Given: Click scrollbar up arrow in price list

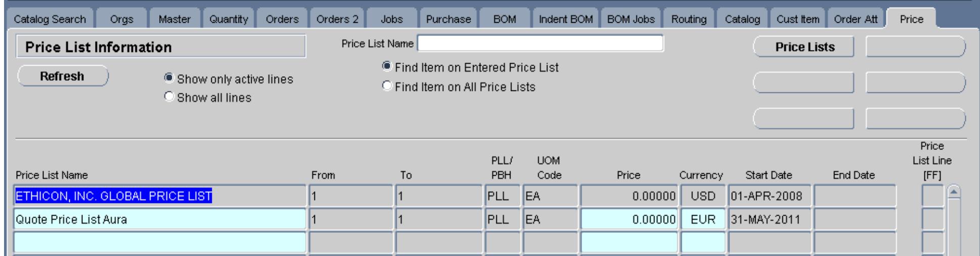Looking at the screenshot, I should [x=953, y=193].
